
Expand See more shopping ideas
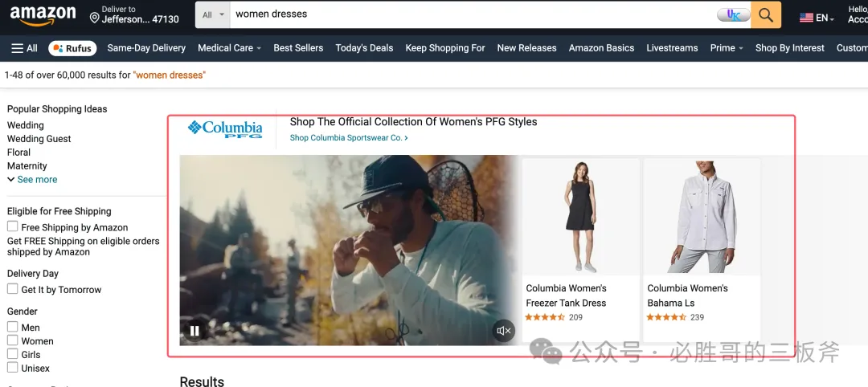coord(32,179)
